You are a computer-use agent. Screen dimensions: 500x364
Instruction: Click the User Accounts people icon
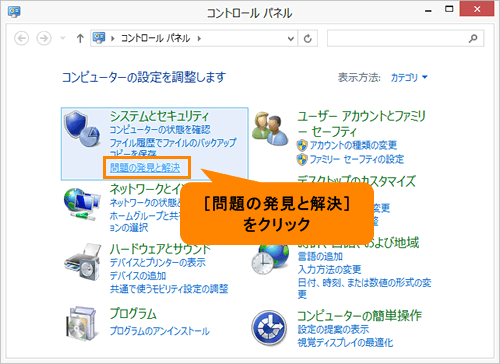click(x=270, y=129)
